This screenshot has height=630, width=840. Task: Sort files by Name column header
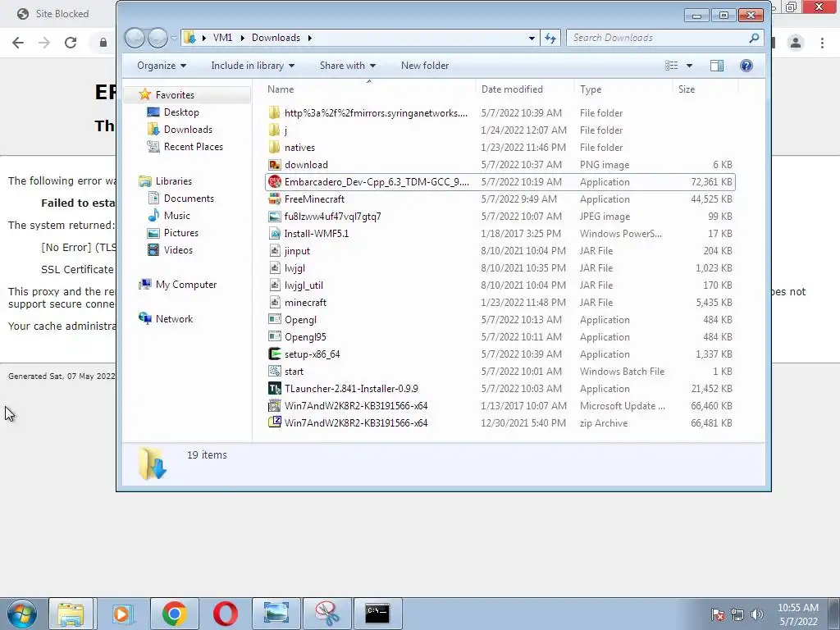point(368,89)
